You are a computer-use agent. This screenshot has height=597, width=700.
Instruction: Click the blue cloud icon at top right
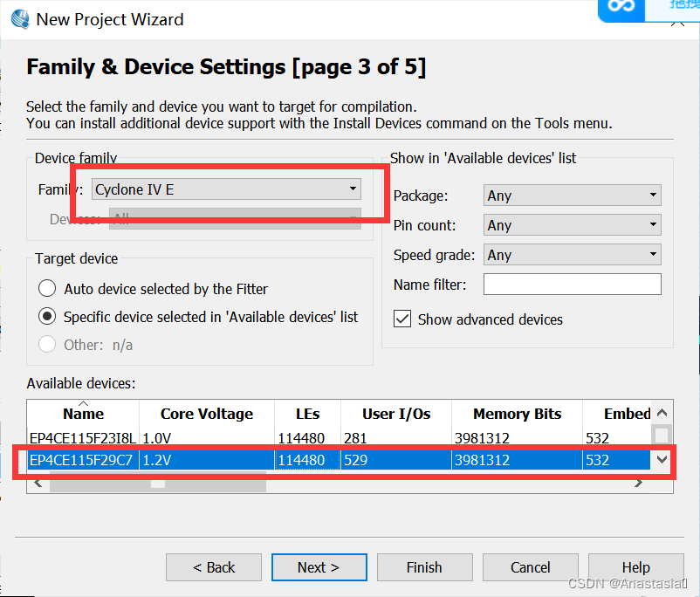pyautogui.click(x=623, y=7)
